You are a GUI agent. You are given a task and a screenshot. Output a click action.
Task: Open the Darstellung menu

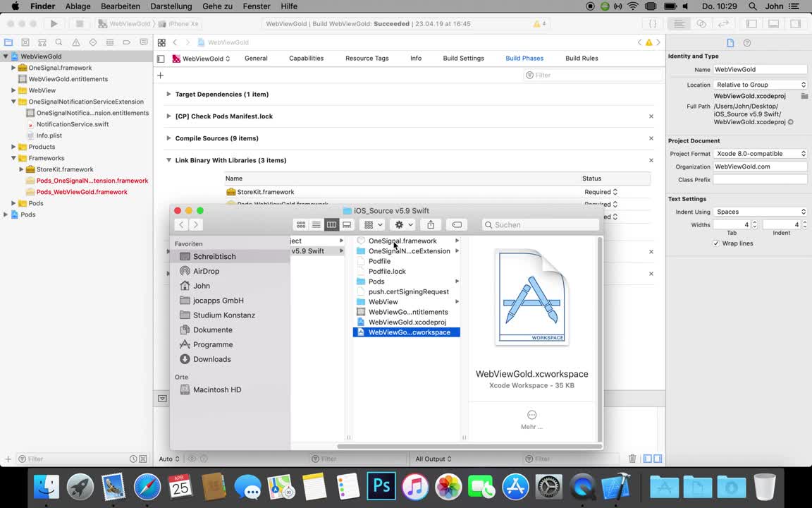point(171,6)
